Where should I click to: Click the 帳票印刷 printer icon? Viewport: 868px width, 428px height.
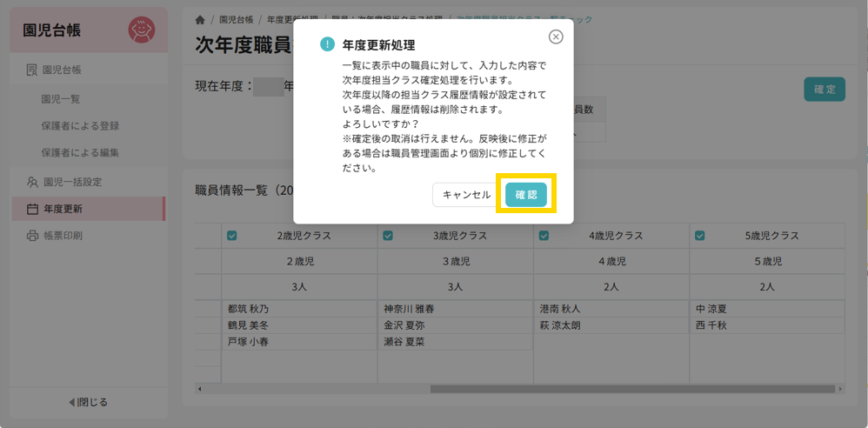pyautogui.click(x=32, y=236)
